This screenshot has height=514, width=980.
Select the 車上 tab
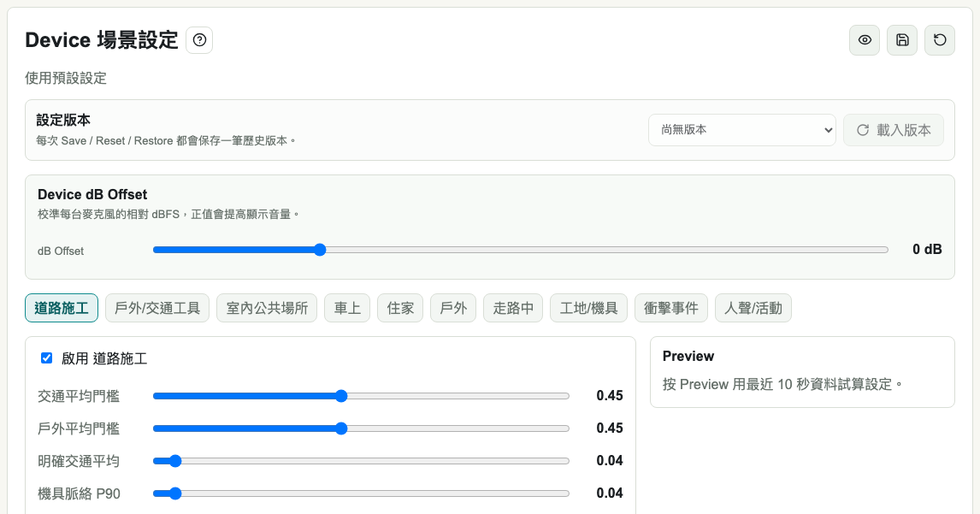(347, 308)
